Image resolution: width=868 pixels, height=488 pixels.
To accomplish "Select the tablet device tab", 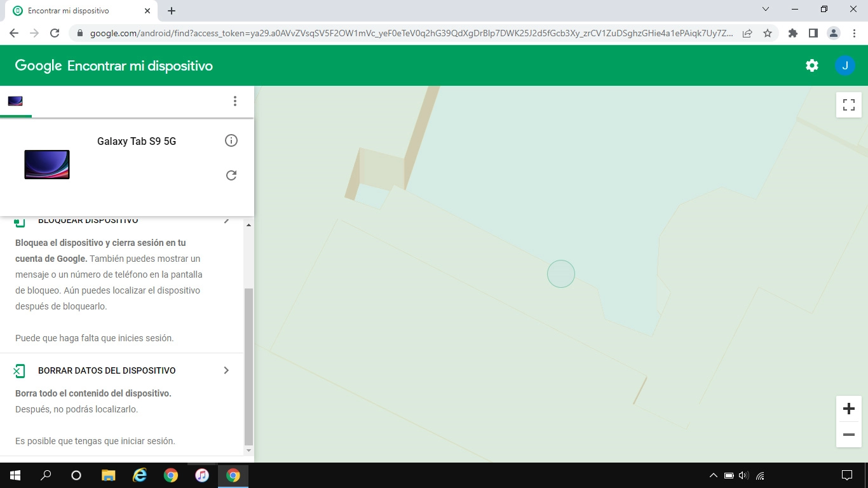I will coord(15,100).
